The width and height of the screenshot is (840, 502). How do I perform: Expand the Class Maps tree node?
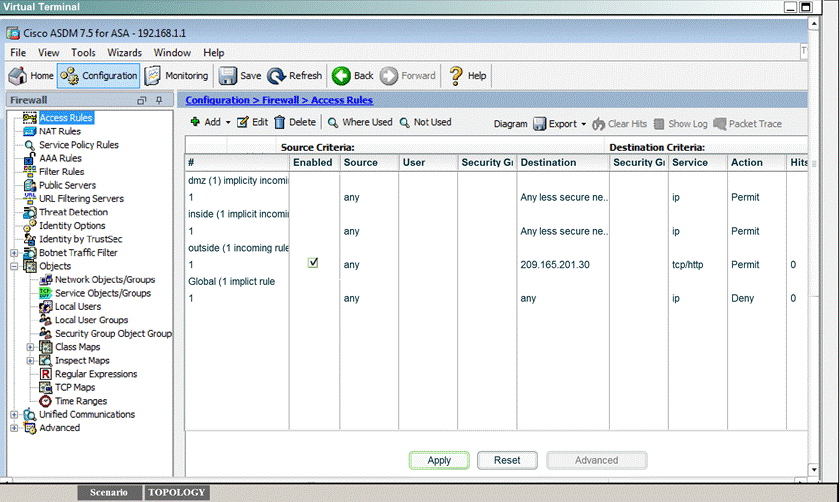(x=30, y=347)
